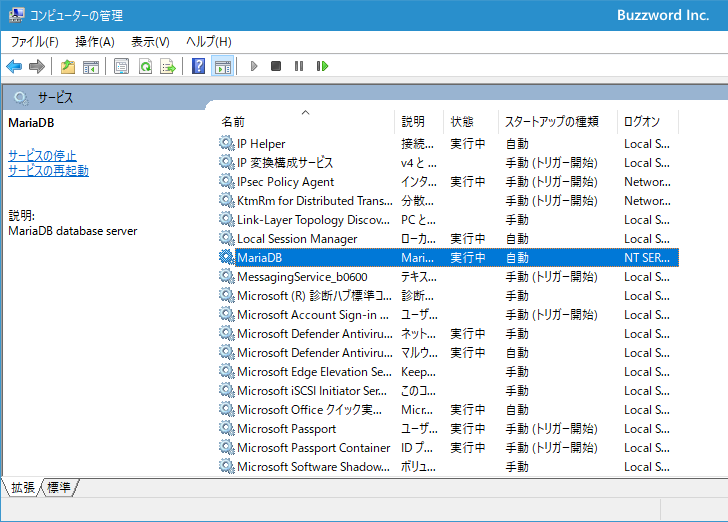Select the IPsec Policy Agent service
Viewport: 728px width, 522px height.
coord(285,182)
